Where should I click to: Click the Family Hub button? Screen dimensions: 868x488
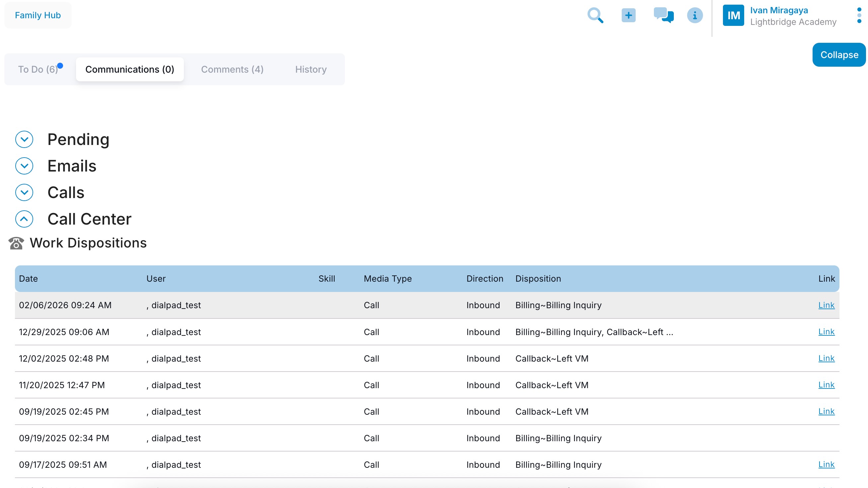(38, 16)
